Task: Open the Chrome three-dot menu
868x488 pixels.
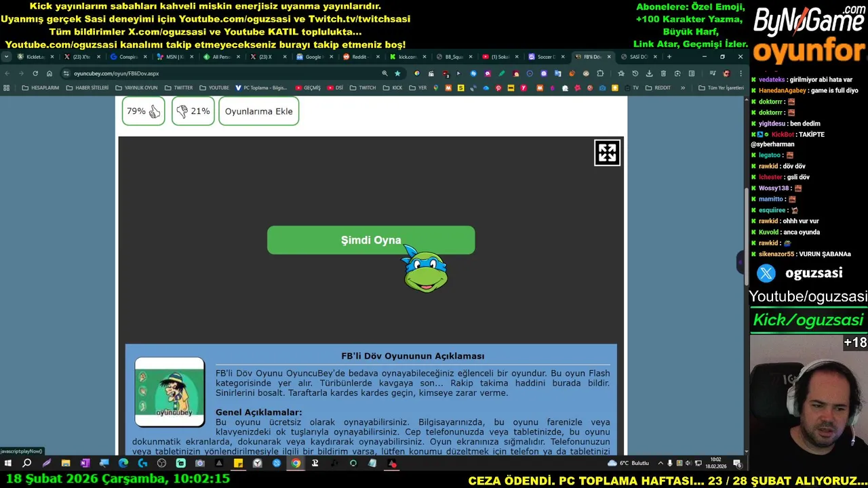Action: [740, 73]
